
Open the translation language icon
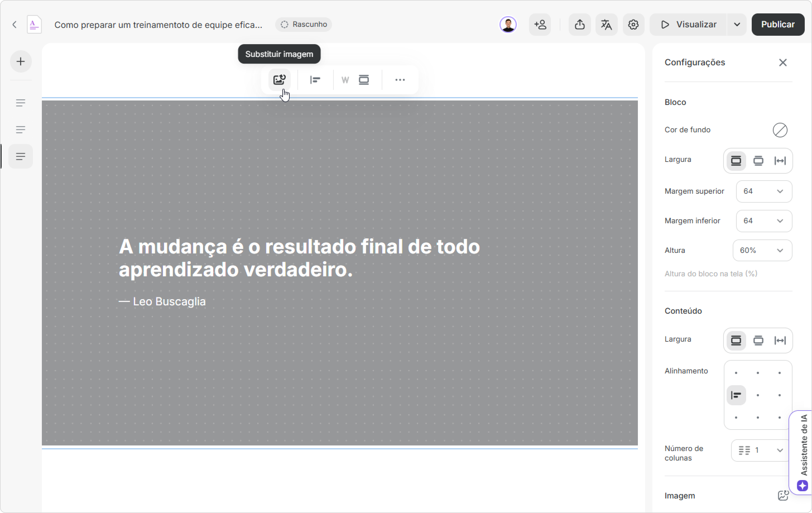point(606,25)
